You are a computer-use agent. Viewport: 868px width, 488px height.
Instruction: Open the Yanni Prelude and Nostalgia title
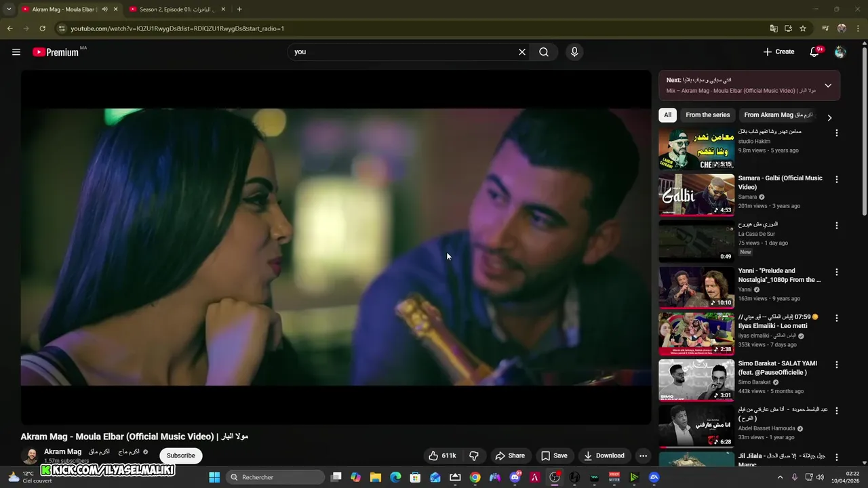[x=779, y=275]
